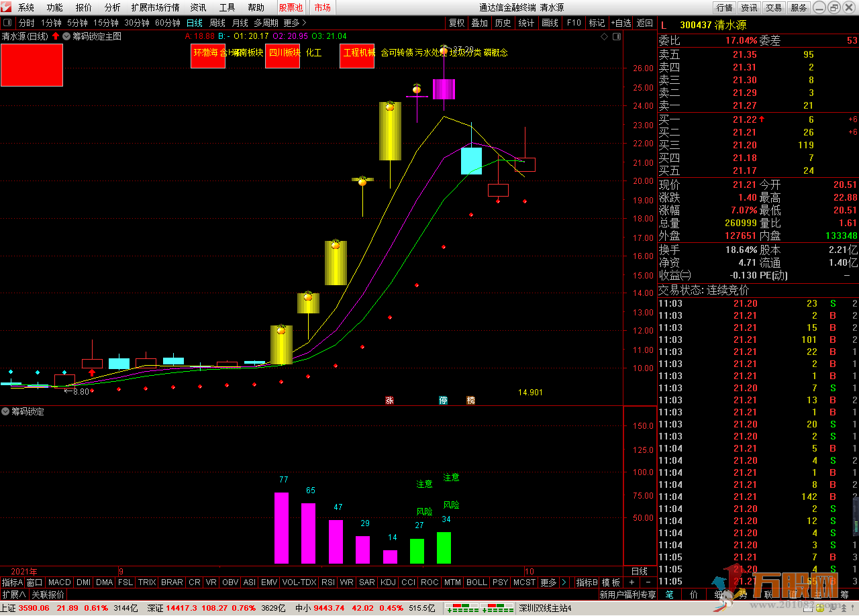Switch to the 5分钟 period
The image size is (859, 616).
click(77, 23)
